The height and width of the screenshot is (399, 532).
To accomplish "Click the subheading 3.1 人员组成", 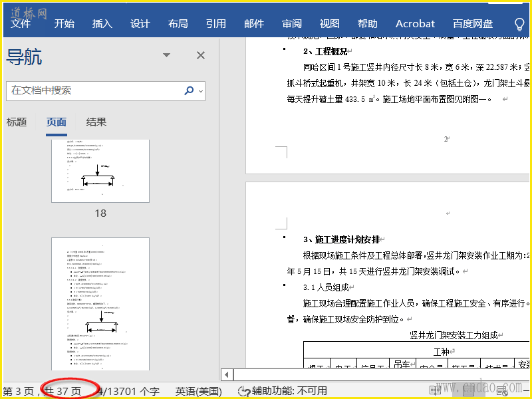I will coord(326,287).
